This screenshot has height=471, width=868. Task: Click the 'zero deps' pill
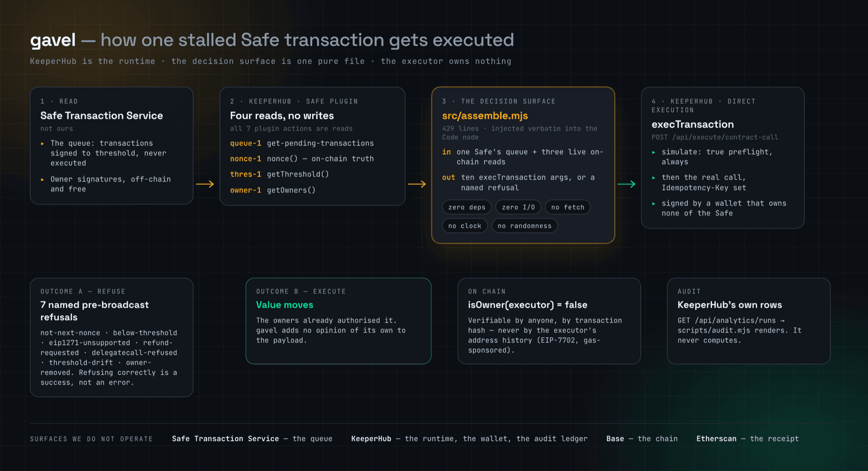coord(467,207)
